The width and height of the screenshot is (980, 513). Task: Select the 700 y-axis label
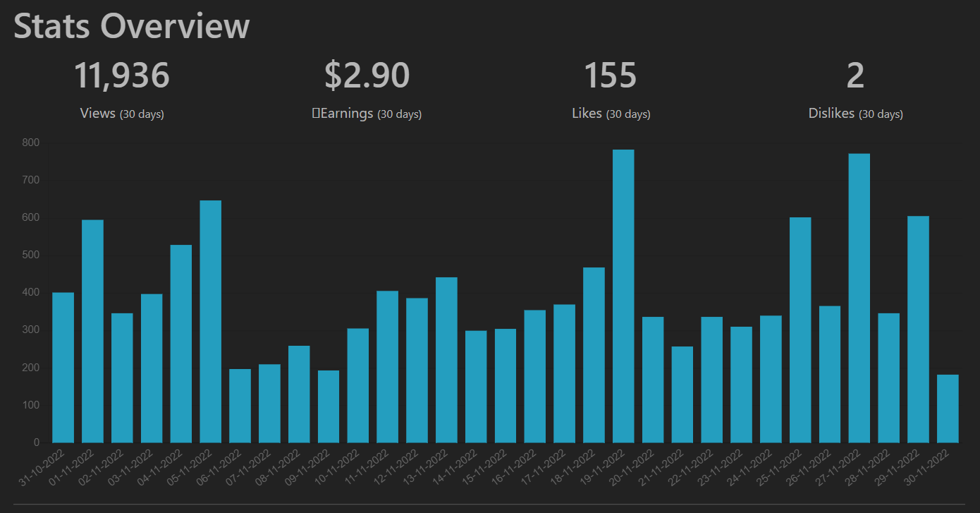[x=31, y=180]
